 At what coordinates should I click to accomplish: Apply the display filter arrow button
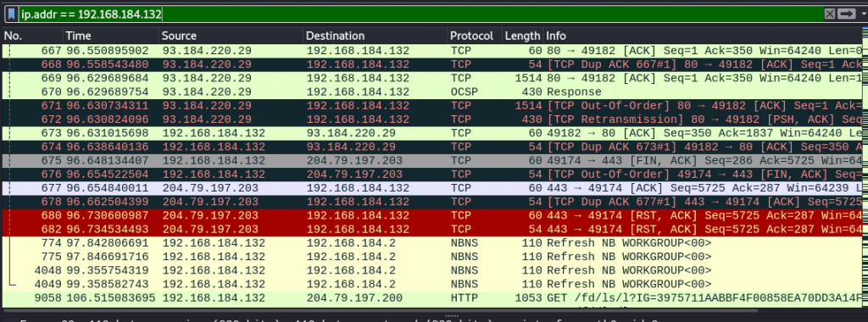click(x=847, y=14)
